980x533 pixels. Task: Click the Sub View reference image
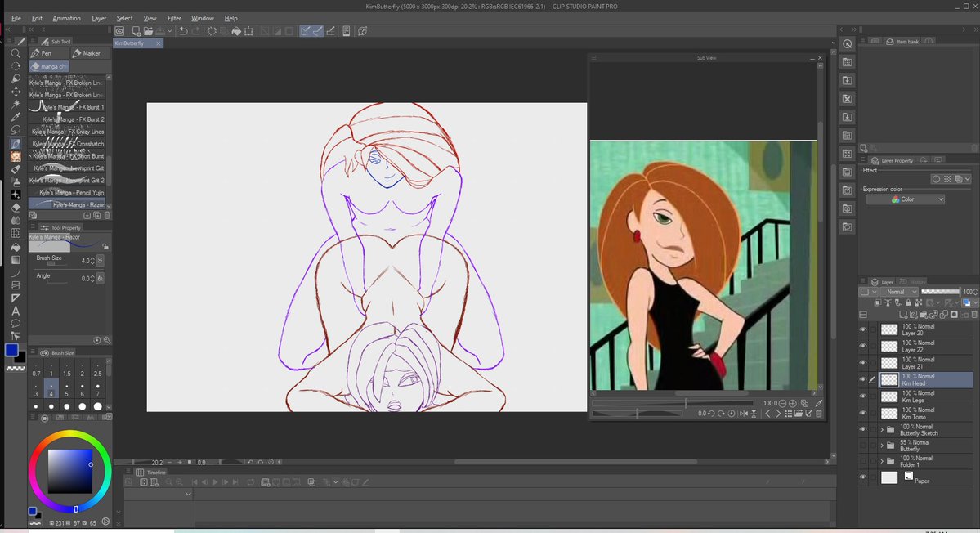coord(703,265)
